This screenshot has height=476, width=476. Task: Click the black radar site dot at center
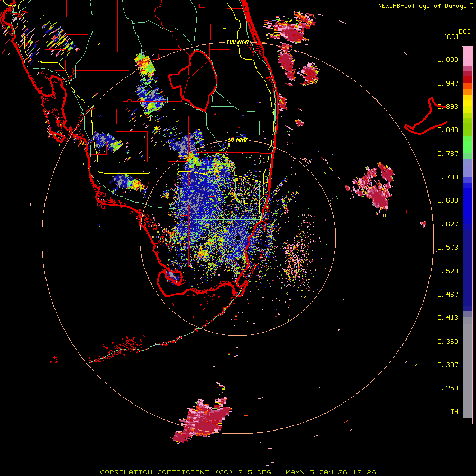point(237,237)
